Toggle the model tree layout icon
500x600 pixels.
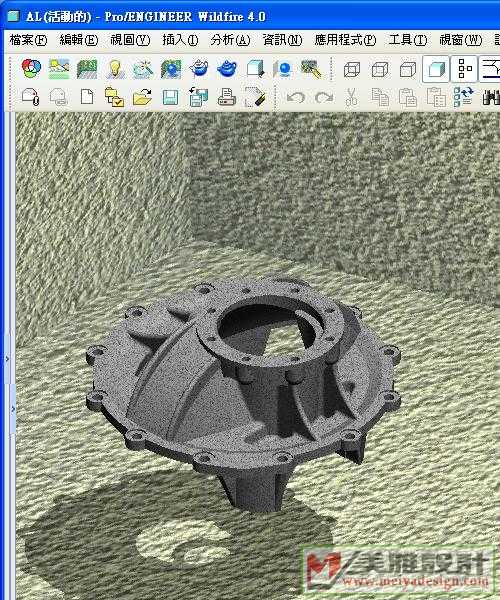[464, 69]
